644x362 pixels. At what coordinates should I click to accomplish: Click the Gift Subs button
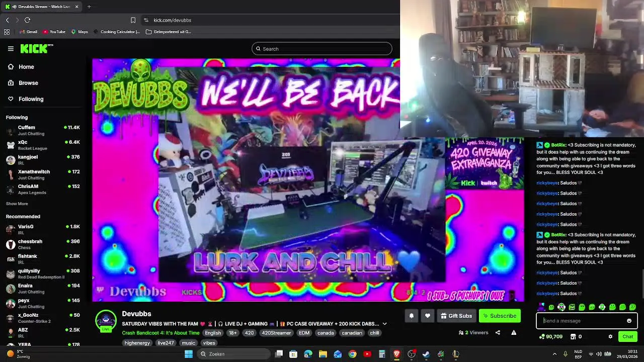click(456, 316)
